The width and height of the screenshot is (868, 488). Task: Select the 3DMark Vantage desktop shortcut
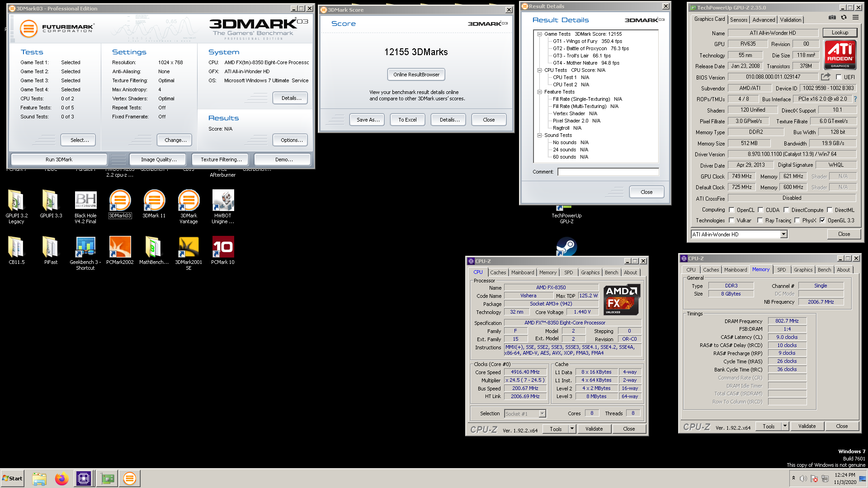pos(189,207)
